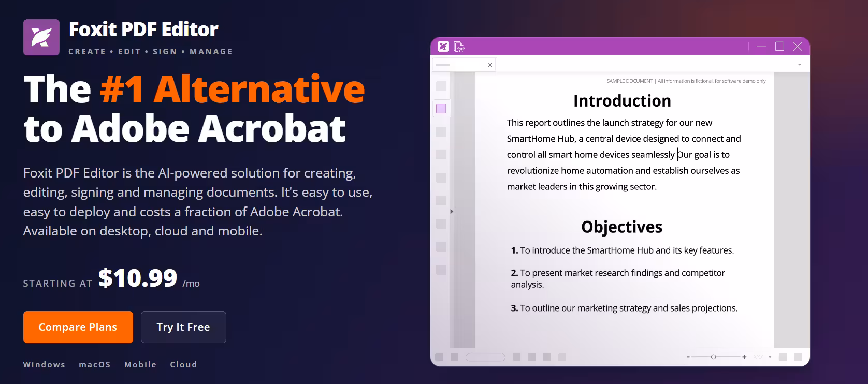Click the purple Foxit PDF Editor logo

coord(41,37)
